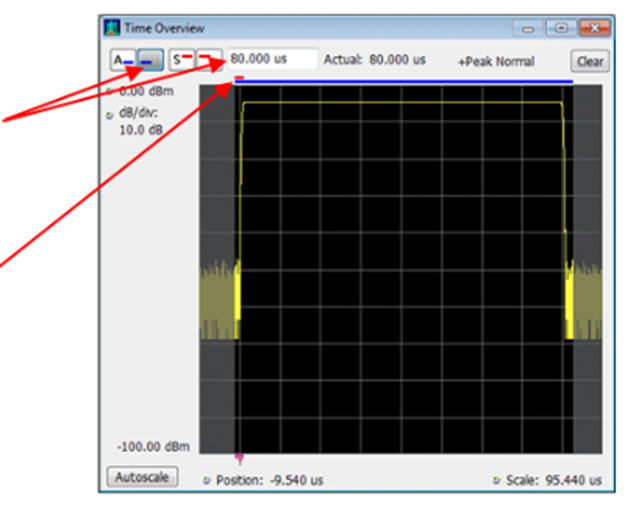Click the 80.000 us time input field
Viewport: 636px width, 522px height.
click(x=272, y=60)
